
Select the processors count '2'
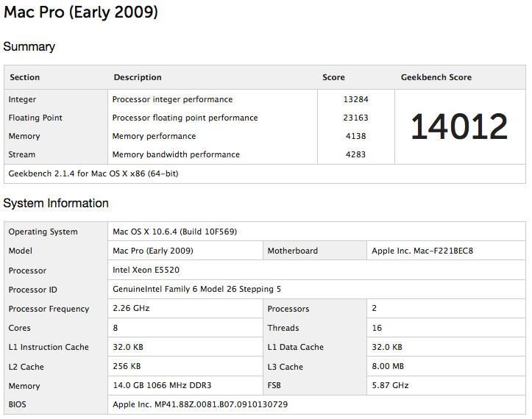pos(375,308)
